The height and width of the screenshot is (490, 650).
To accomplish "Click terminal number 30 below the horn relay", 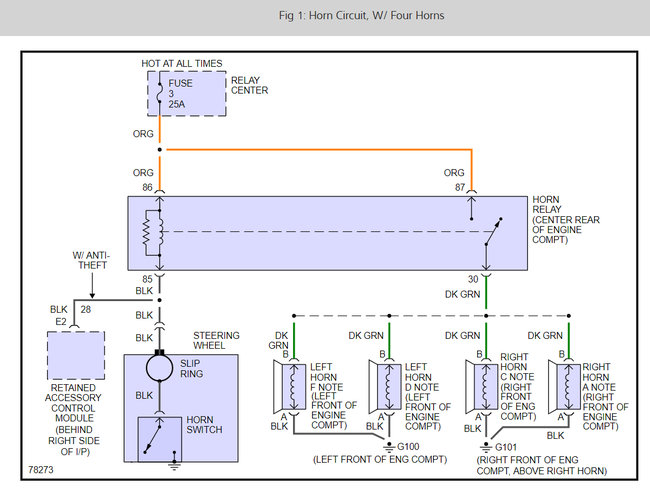I will tap(473, 279).
